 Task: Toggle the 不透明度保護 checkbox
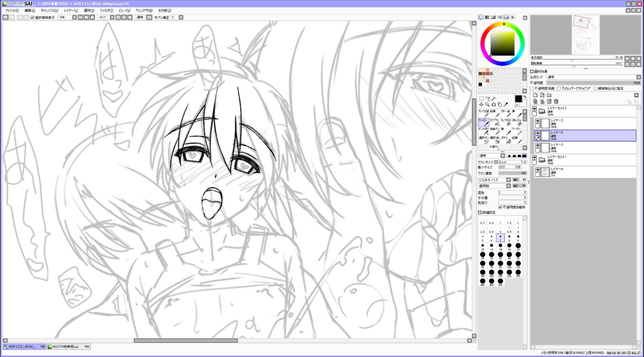pyautogui.click(x=532, y=88)
